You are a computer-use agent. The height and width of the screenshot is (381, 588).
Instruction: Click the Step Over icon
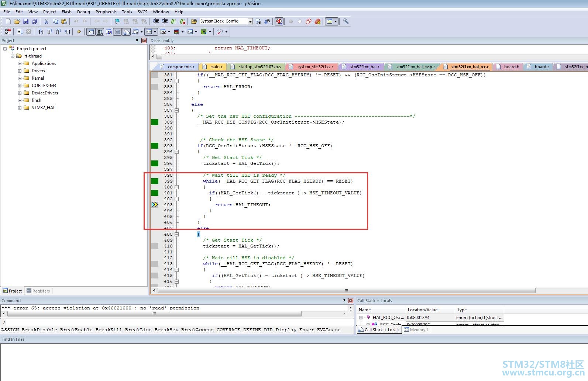50,32
